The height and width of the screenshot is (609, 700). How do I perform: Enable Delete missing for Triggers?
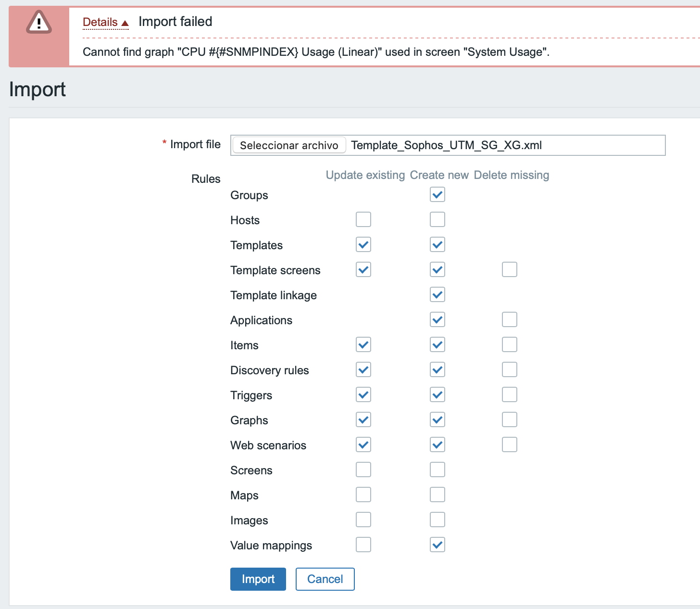[x=510, y=395]
